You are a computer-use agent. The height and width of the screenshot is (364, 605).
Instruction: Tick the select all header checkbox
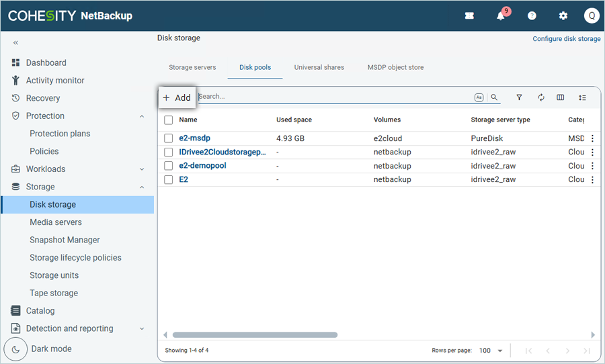point(169,120)
